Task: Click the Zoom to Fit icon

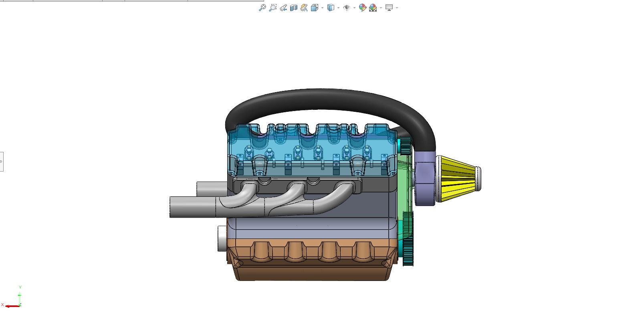Action: point(262,8)
